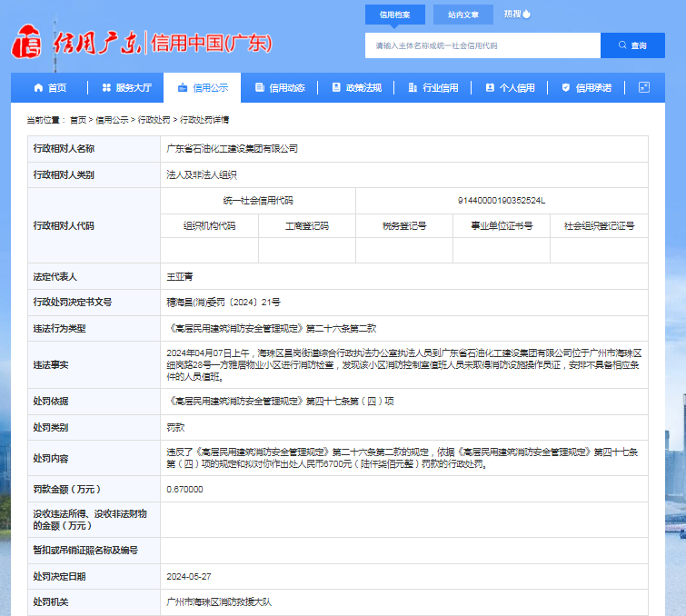Viewport: 686px width, 616px height.
Task: Go to 信用公示 in the breadcrumb
Action: pyautogui.click(x=112, y=120)
